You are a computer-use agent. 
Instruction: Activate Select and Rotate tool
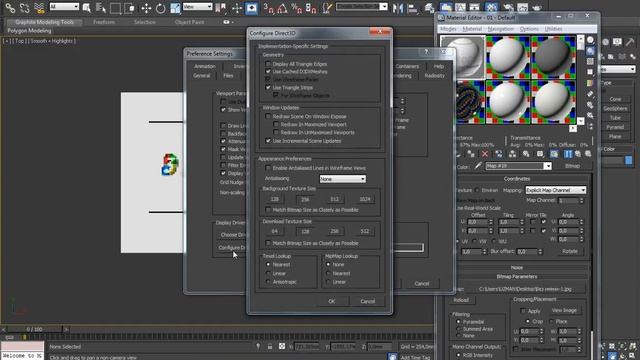[x=160, y=8]
